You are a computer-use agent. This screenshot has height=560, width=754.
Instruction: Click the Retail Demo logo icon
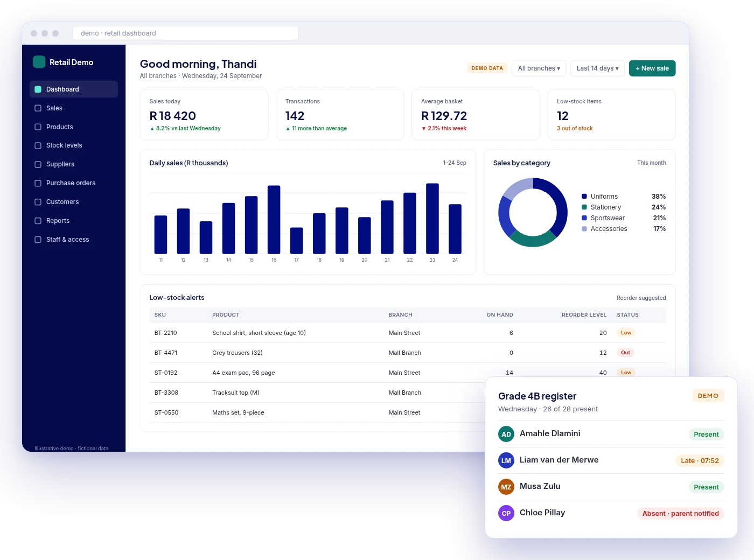pyautogui.click(x=39, y=62)
